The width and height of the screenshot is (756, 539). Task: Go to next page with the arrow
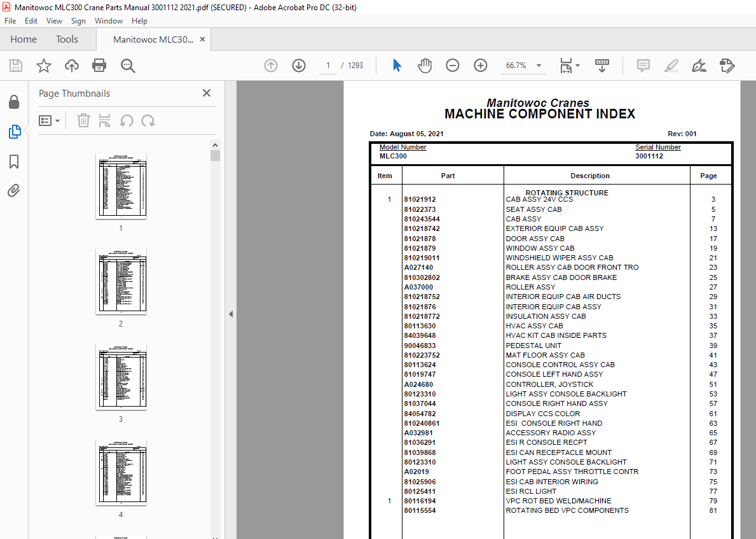(299, 66)
